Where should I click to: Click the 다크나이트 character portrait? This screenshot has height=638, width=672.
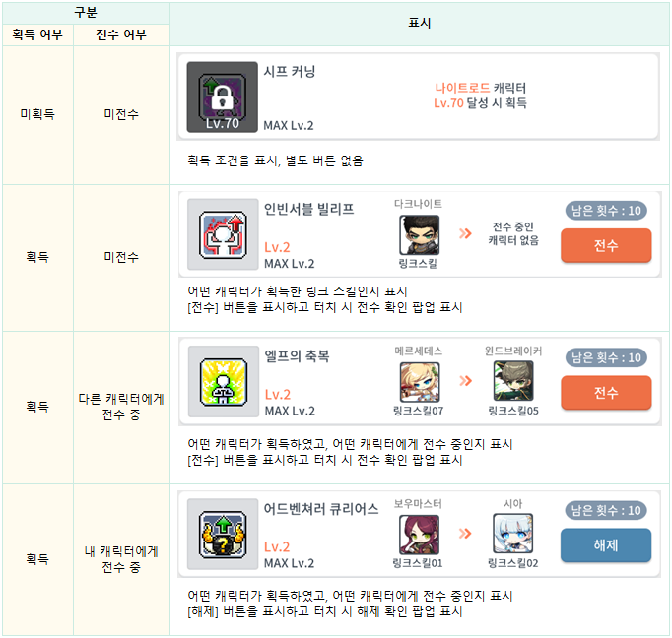pyautogui.click(x=419, y=235)
